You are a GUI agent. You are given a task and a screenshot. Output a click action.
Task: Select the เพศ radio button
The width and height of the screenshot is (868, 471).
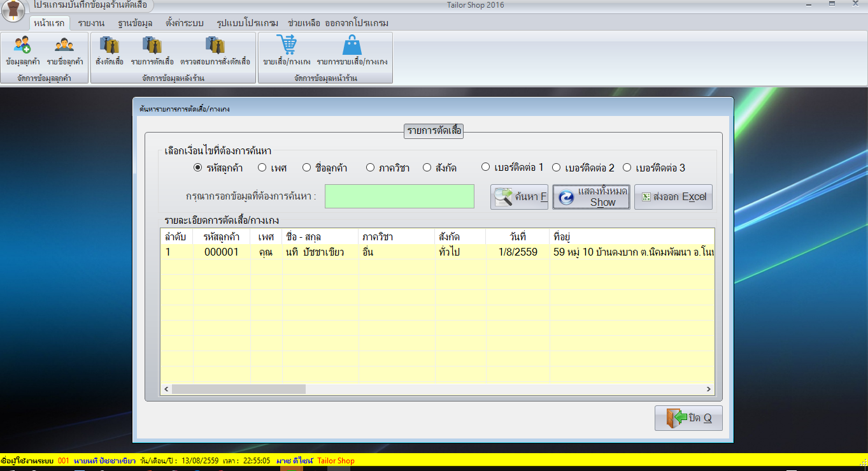[262, 168]
